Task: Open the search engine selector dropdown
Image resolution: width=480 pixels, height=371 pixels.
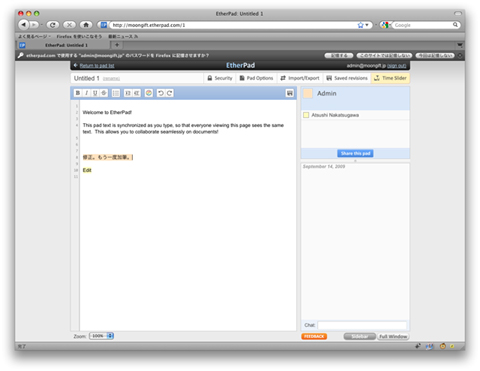Action: click(386, 25)
